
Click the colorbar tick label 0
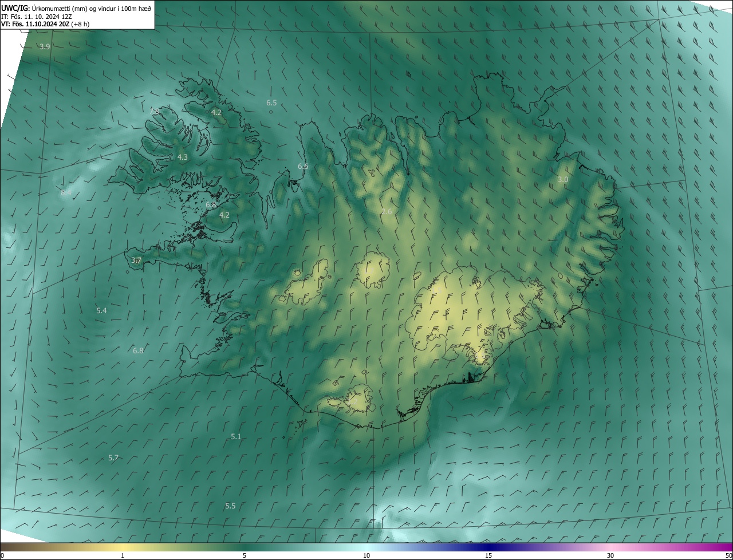(2, 555)
